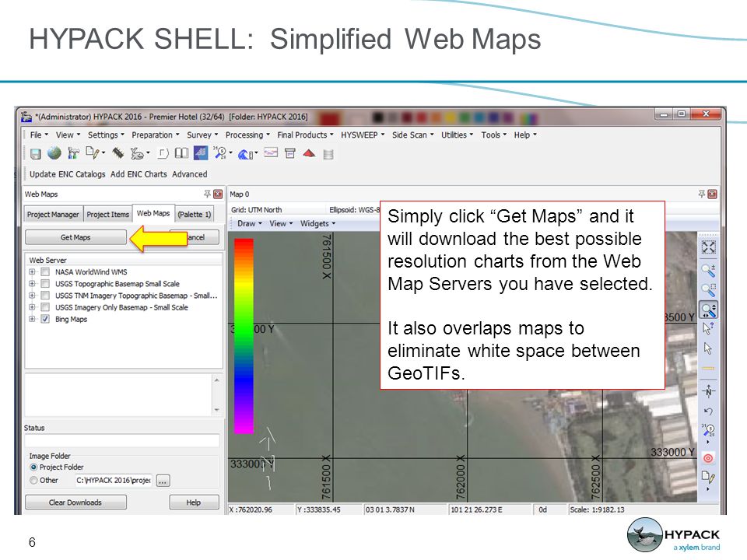This screenshot has width=747, height=560.
Task: Toggle USGS TNM Imagery Topographic Basemap checkbox
Action: (x=45, y=296)
